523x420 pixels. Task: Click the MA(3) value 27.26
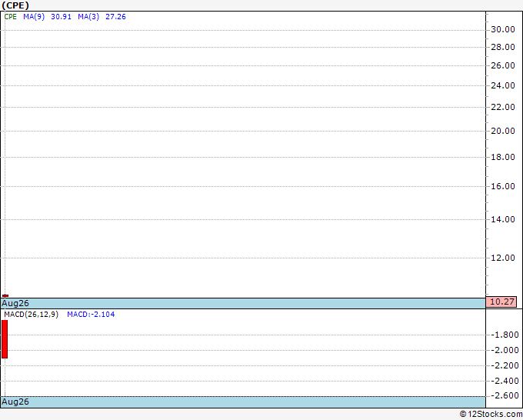pyautogui.click(x=115, y=17)
